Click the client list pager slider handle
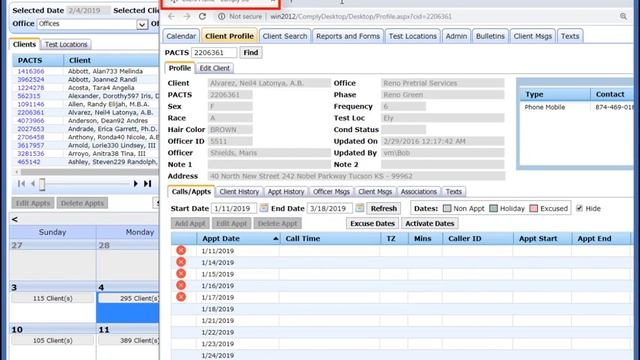640x360 pixels. (x=42, y=184)
